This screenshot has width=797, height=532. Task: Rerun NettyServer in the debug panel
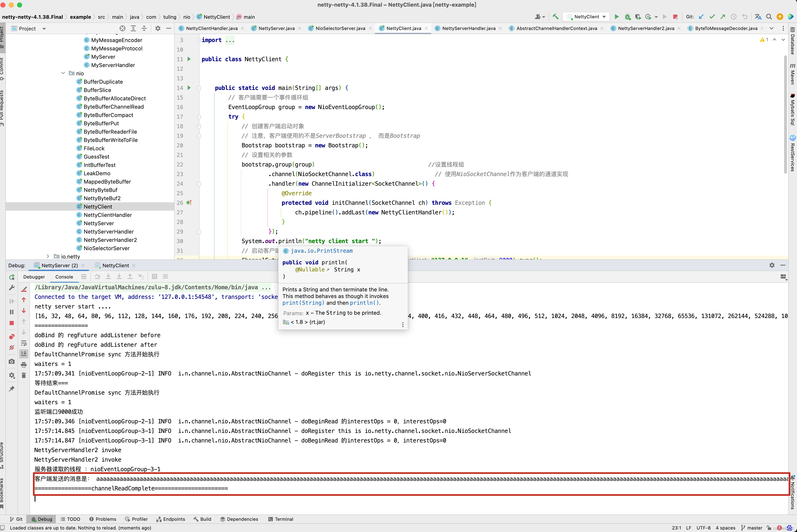11,277
